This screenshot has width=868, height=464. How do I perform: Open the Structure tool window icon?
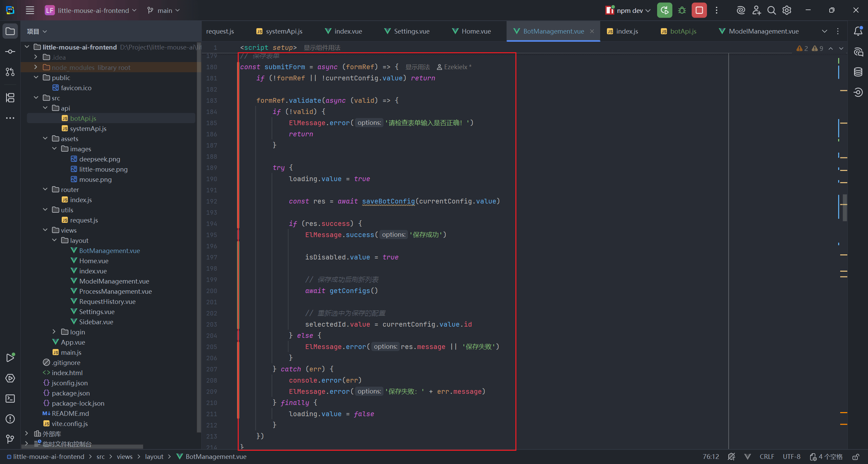[10, 98]
